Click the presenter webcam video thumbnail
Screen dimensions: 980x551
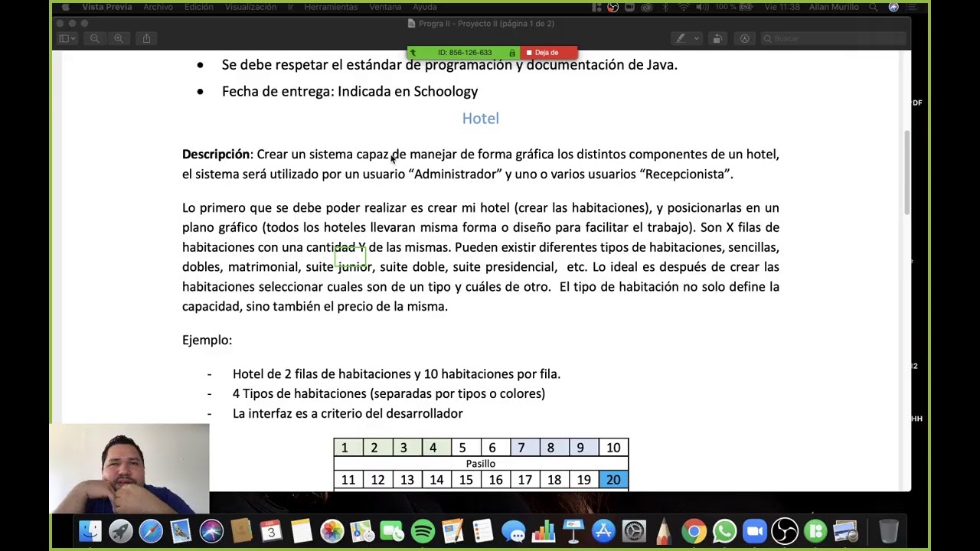[129, 468]
